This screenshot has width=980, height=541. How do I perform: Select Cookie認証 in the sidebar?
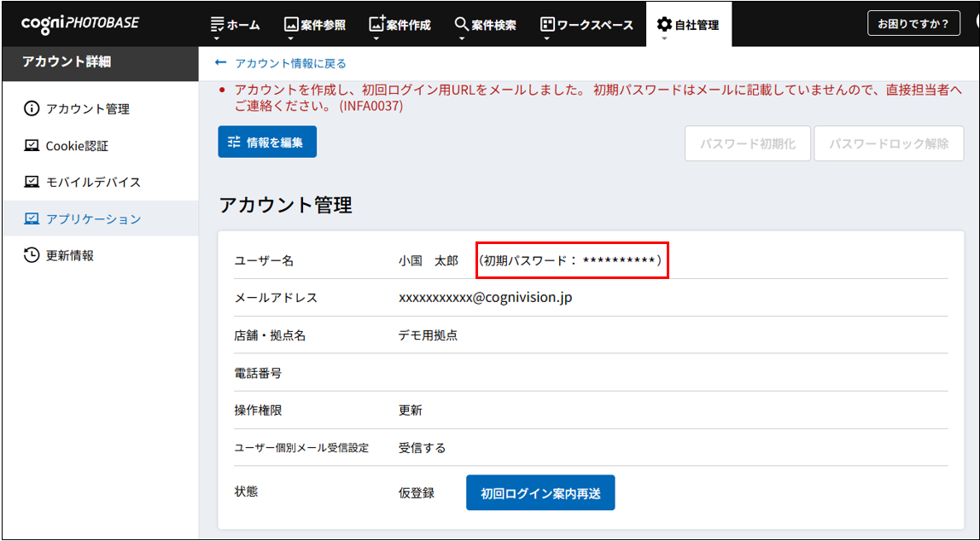click(x=77, y=146)
